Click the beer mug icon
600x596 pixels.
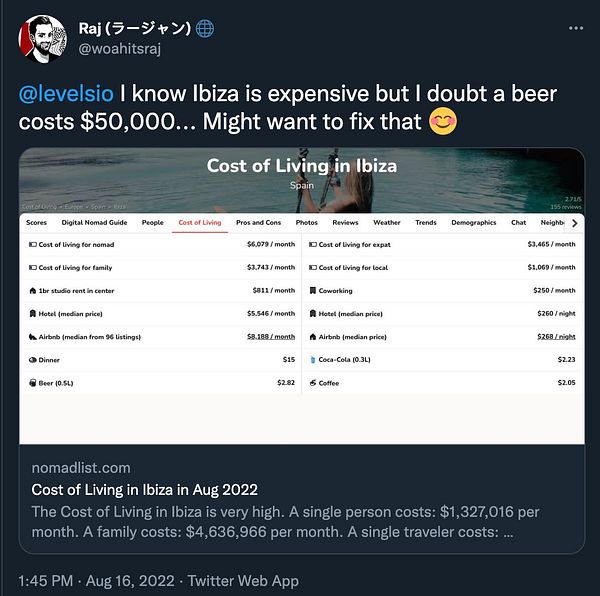(31, 382)
